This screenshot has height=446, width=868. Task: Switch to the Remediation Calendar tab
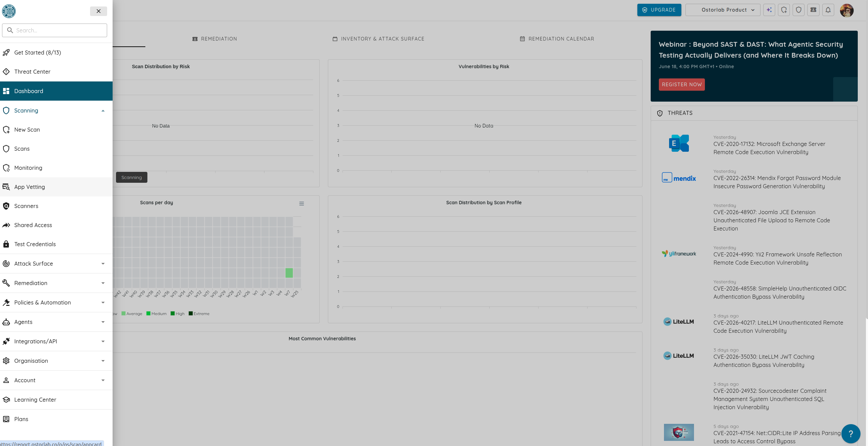[557, 39]
